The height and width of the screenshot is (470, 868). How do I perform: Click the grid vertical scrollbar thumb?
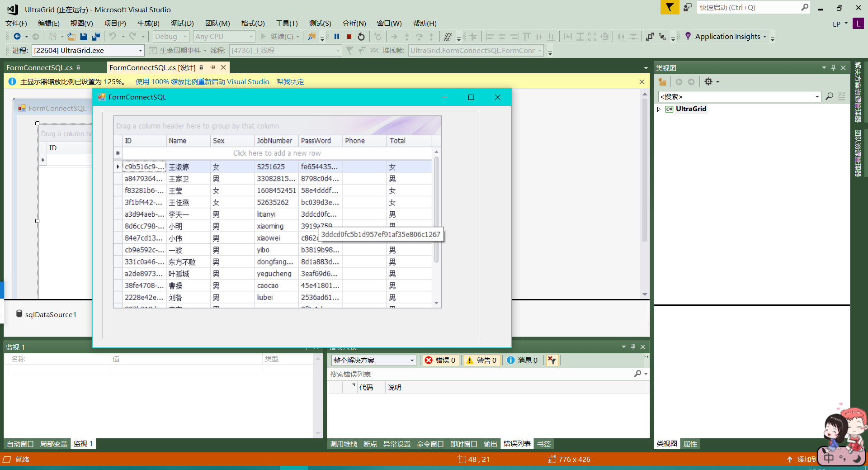(x=436, y=209)
